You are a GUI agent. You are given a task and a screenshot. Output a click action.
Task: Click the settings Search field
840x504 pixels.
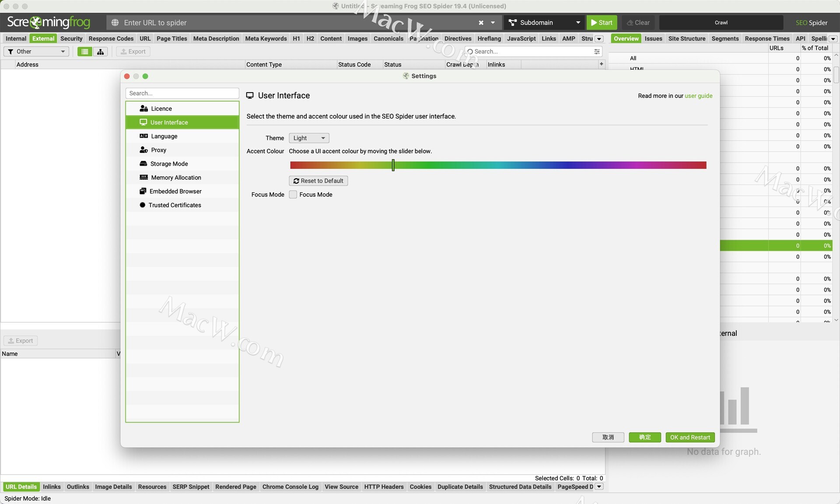coord(182,93)
